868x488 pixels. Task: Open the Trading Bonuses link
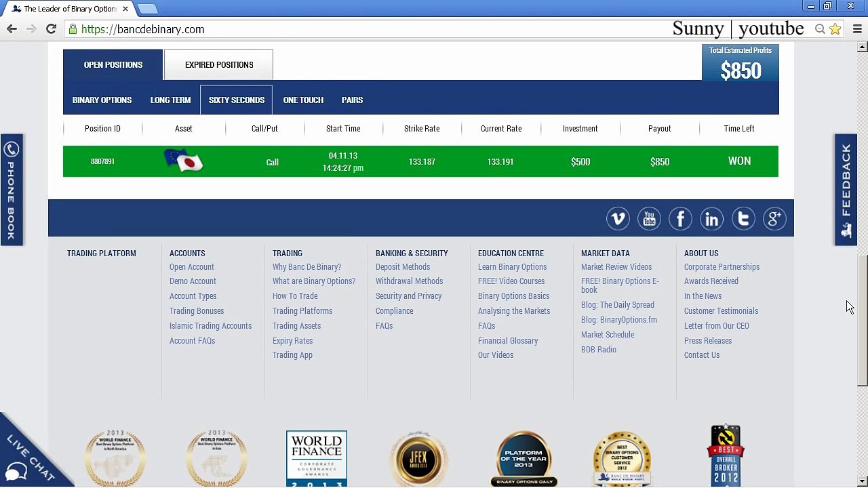coord(197,311)
